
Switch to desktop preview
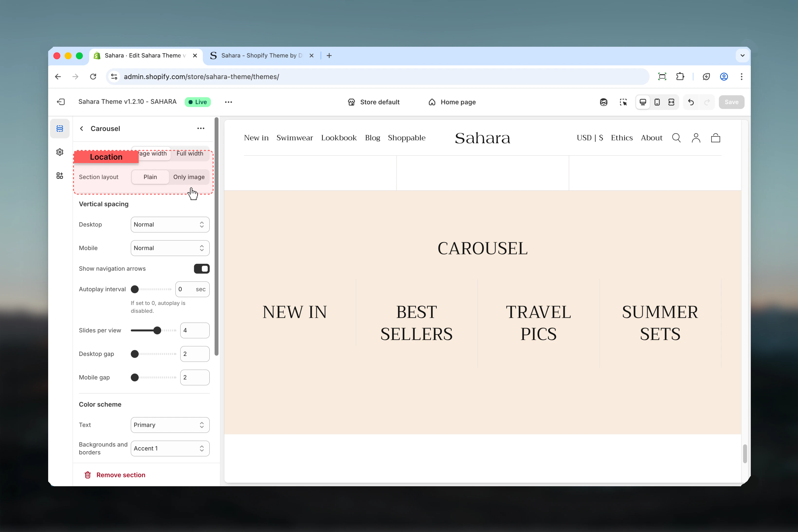tap(643, 102)
